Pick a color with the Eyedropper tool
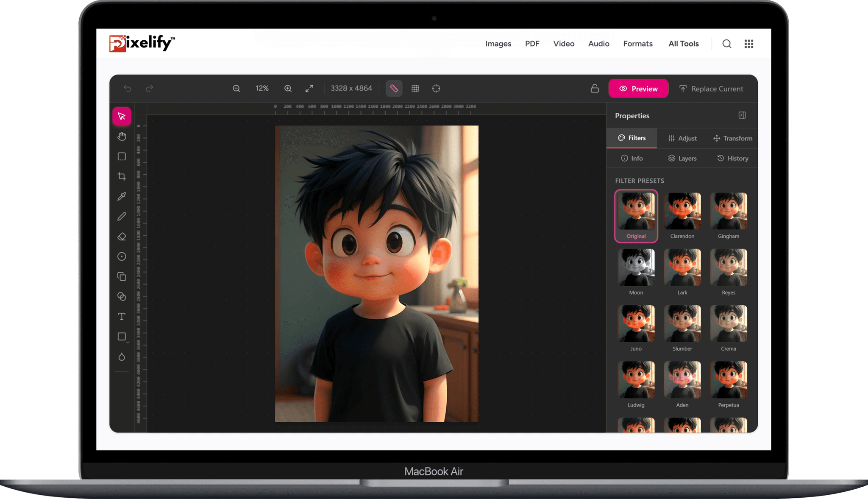Image resolution: width=868 pixels, height=499 pixels. pos(122,196)
